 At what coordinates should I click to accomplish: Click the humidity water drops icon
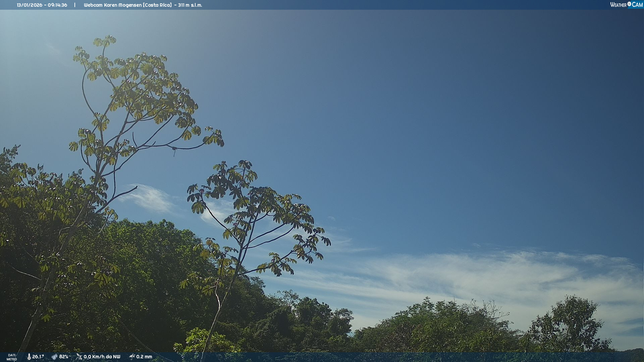point(54,357)
